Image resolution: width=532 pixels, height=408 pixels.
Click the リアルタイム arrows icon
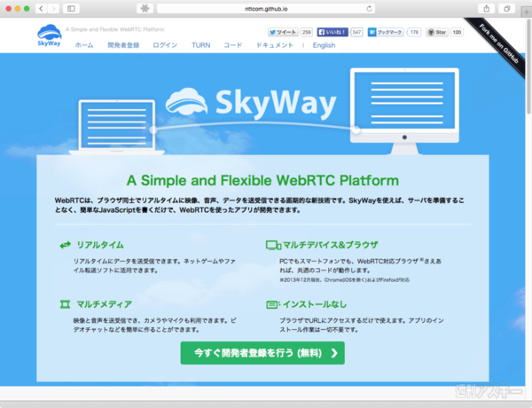[65, 245]
